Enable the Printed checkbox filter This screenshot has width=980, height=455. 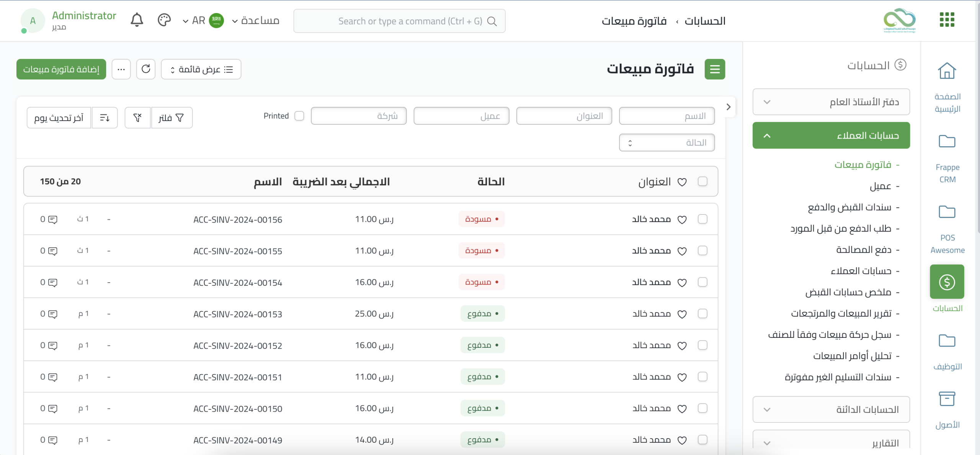[x=299, y=116]
